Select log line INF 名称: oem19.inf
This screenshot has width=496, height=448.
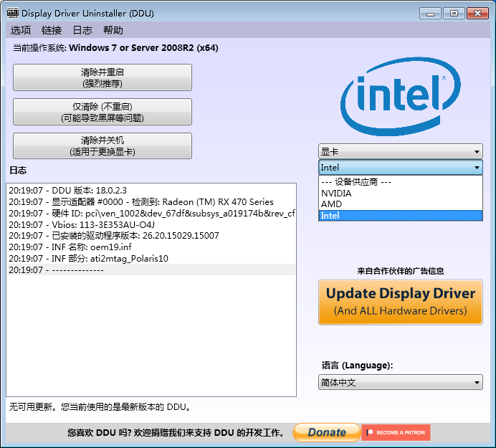pos(151,247)
